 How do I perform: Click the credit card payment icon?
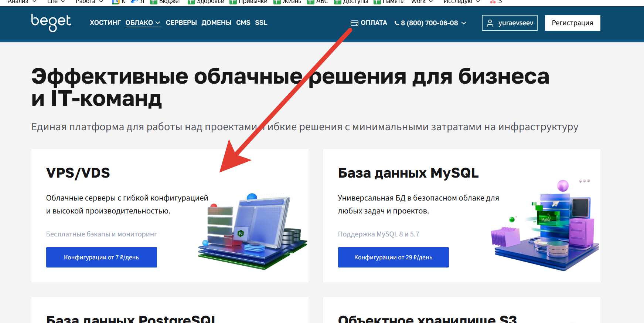354,23
